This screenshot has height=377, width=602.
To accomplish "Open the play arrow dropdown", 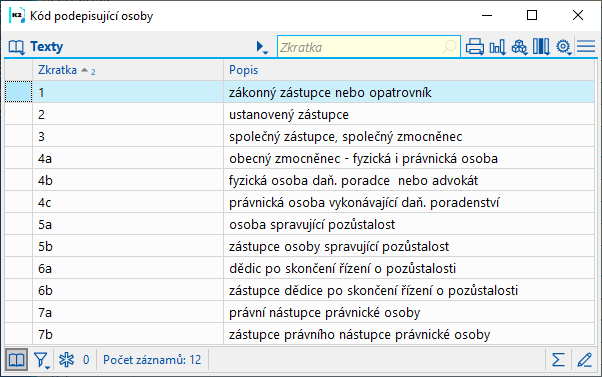I will coord(262,48).
